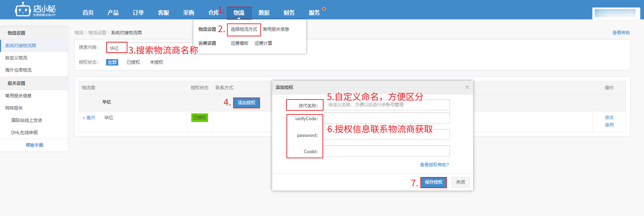Filter 授权状态 by 未授权
Image resolution: width=644 pixels, height=216 pixels.
(x=156, y=62)
